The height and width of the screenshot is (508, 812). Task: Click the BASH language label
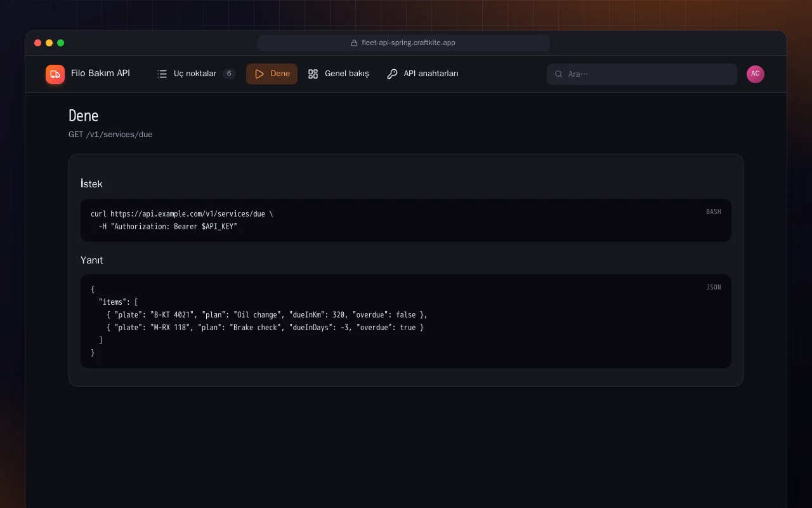point(714,212)
